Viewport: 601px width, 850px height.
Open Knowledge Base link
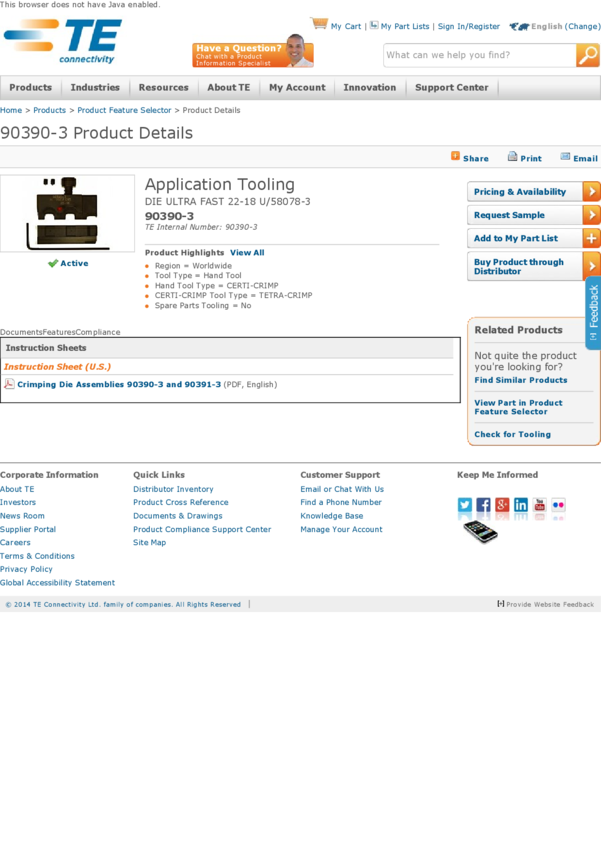(x=332, y=516)
